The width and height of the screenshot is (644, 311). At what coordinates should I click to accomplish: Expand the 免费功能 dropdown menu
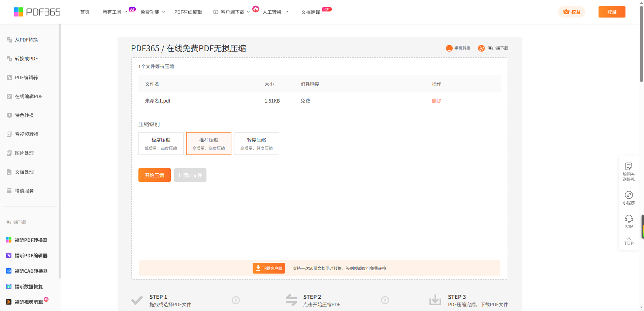coord(152,12)
